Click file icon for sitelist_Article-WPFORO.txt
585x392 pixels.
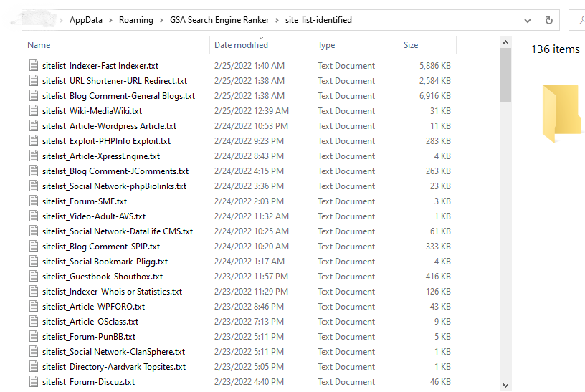[x=34, y=306]
